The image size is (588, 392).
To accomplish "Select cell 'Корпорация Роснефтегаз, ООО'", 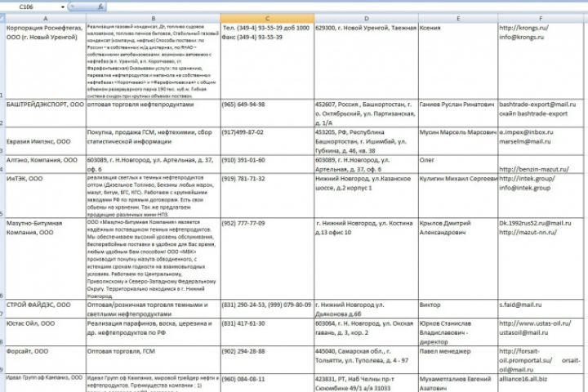I will [x=46, y=61].
